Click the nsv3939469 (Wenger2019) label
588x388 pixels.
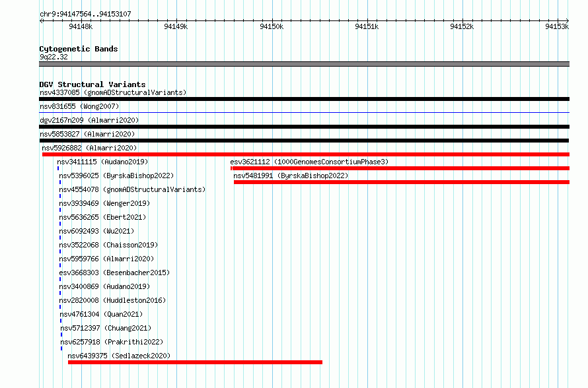coord(104,203)
